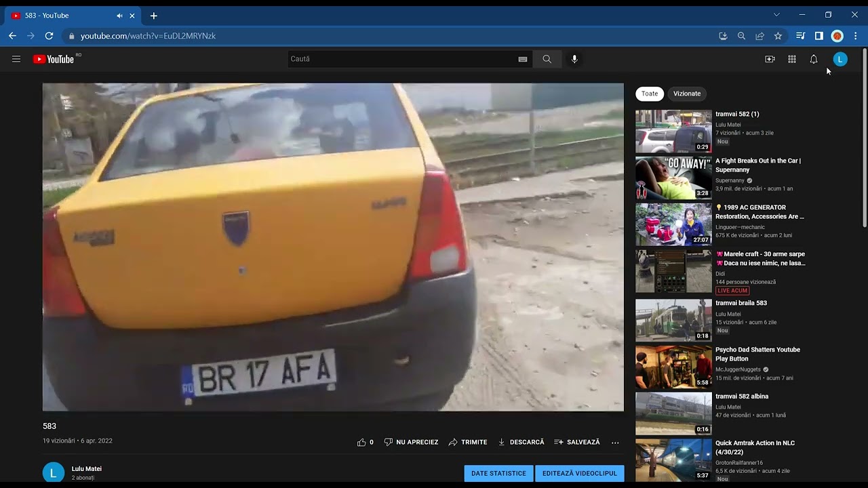868x488 pixels.
Task: Open the account avatar menu
Action: [x=840, y=59]
